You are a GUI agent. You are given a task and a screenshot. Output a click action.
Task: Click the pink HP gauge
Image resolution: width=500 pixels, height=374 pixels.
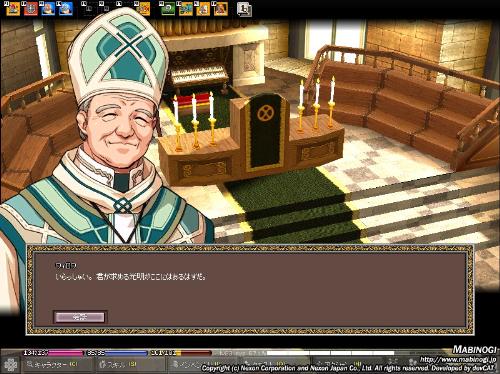click(x=53, y=353)
